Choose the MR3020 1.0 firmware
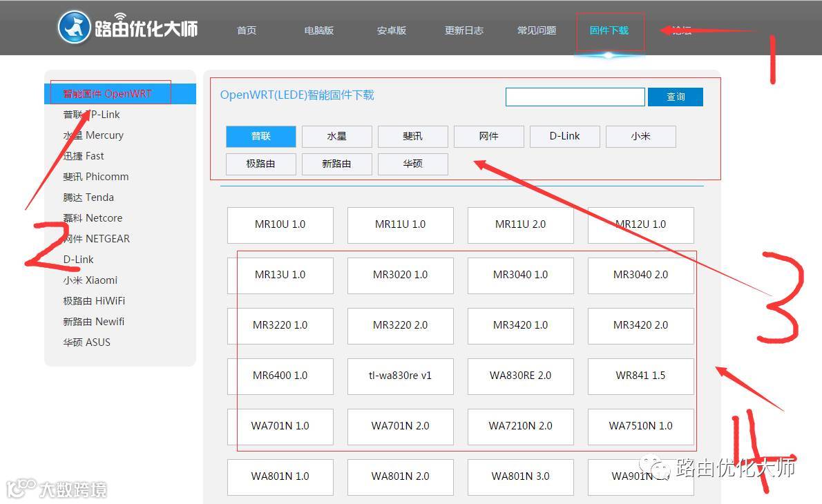This screenshot has height=504, width=822. tap(401, 275)
